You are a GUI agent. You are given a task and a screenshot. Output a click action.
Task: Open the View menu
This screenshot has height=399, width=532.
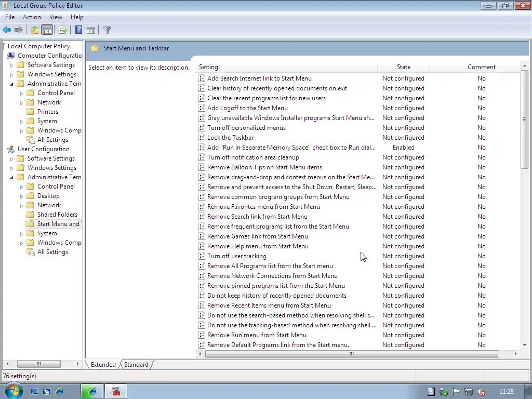[56, 17]
